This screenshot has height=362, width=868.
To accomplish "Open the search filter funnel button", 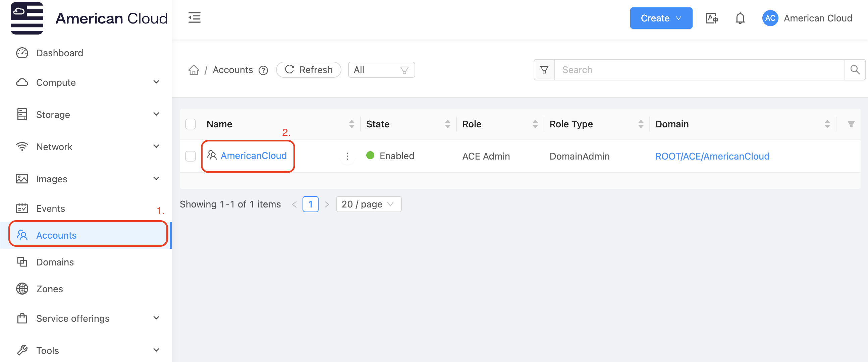I will pos(544,70).
